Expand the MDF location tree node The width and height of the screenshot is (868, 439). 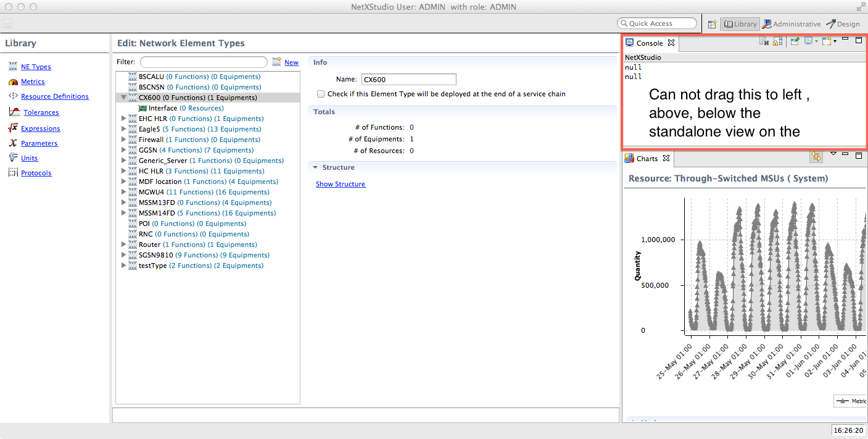coord(123,182)
